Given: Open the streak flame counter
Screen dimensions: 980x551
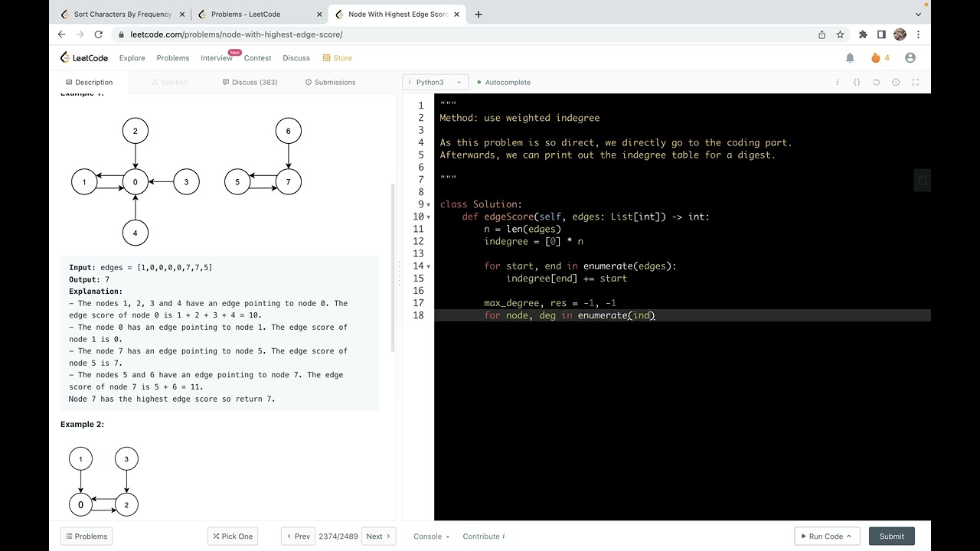Looking at the screenshot, I should pos(880,57).
